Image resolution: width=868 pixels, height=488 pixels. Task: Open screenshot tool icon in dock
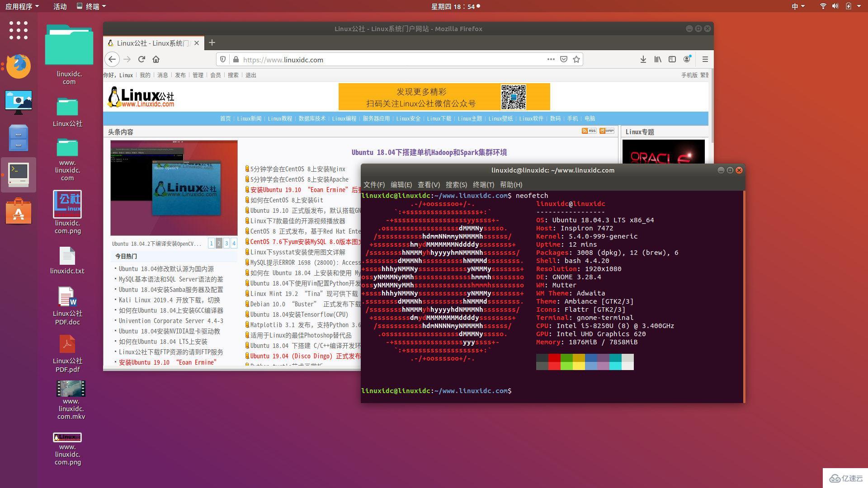(x=19, y=102)
